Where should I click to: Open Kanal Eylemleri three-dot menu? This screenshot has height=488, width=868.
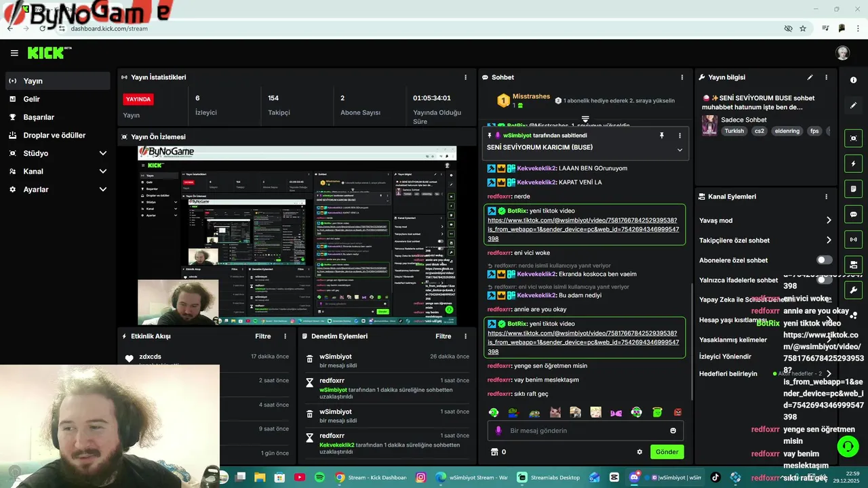[x=826, y=197]
